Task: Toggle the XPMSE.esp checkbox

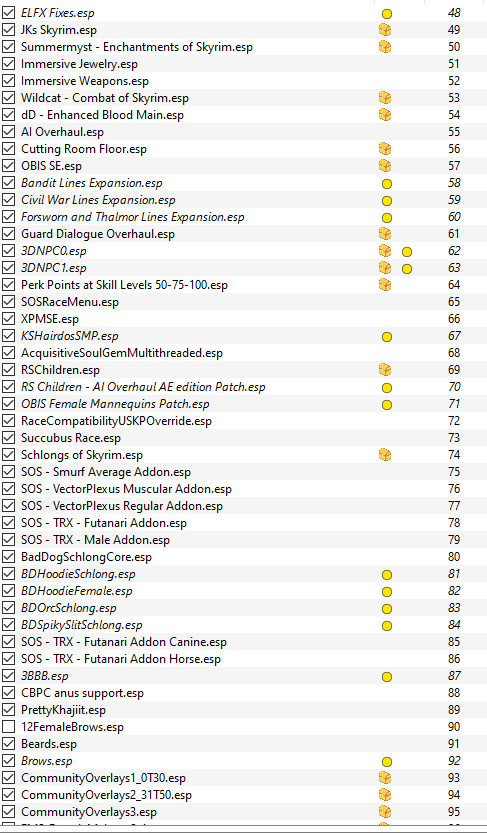Action: (8, 319)
